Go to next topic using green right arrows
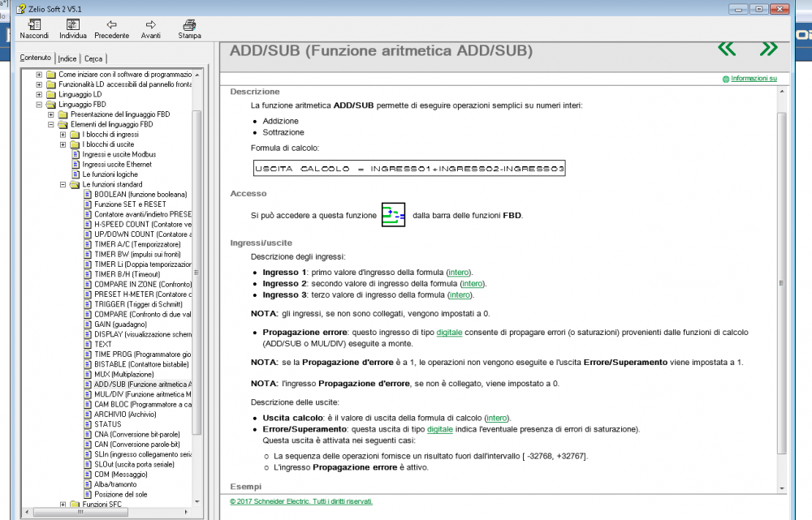The width and height of the screenshot is (812, 520). [x=767, y=49]
